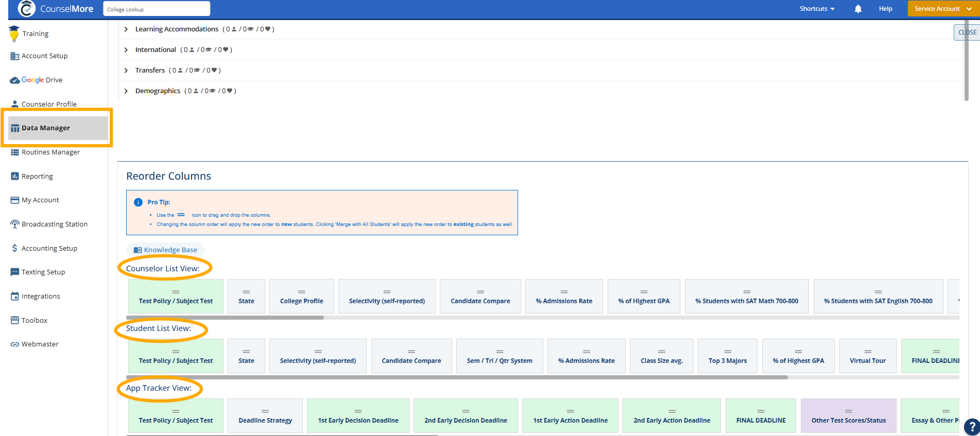Click the Reporting chart icon

pos(15,176)
